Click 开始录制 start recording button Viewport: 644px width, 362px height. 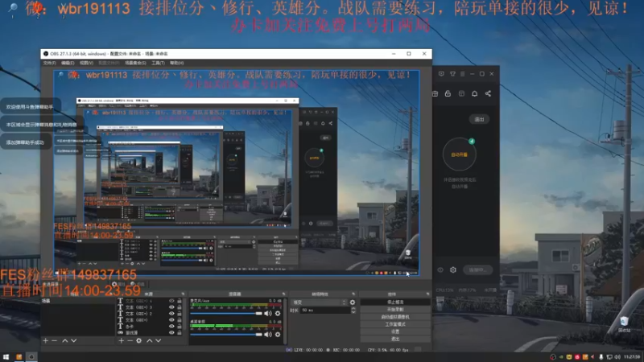tap(395, 310)
